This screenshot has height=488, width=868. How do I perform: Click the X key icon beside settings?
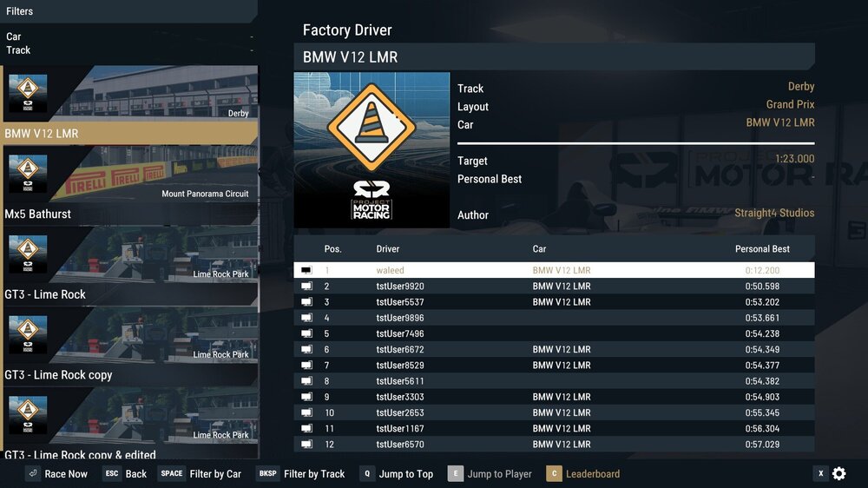(x=821, y=473)
